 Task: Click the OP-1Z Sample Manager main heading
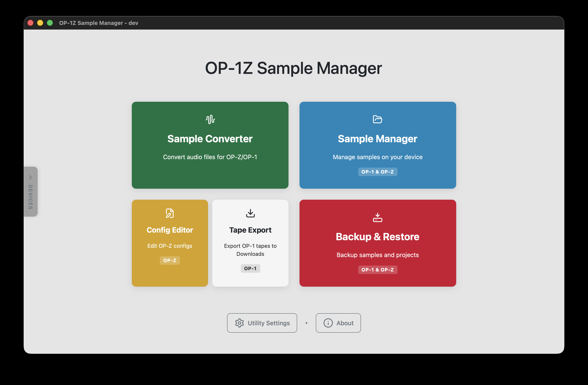coord(294,68)
